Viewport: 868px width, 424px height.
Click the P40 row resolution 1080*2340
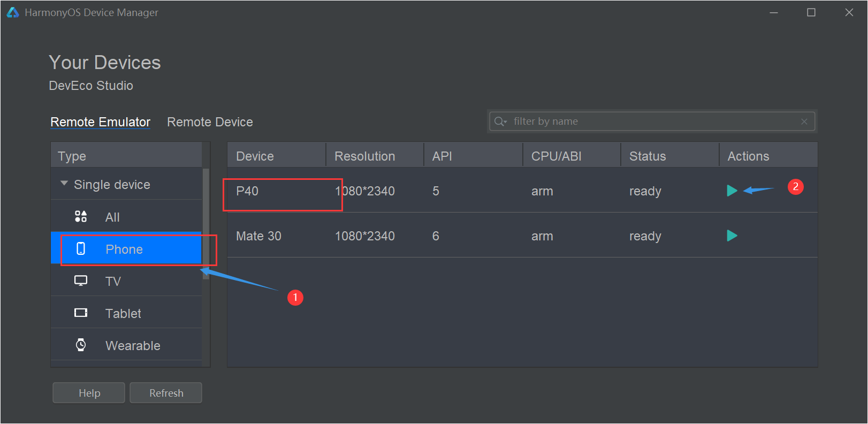click(x=365, y=191)
